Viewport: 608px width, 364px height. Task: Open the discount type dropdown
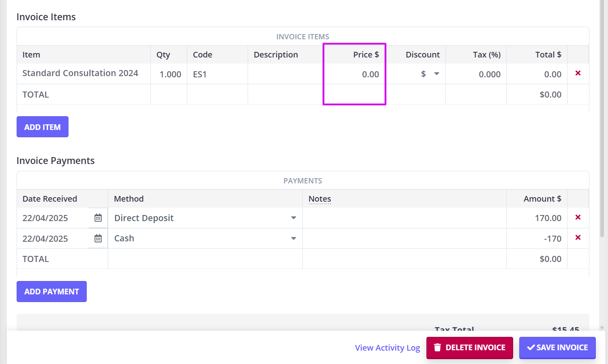(x=437, y=74)
